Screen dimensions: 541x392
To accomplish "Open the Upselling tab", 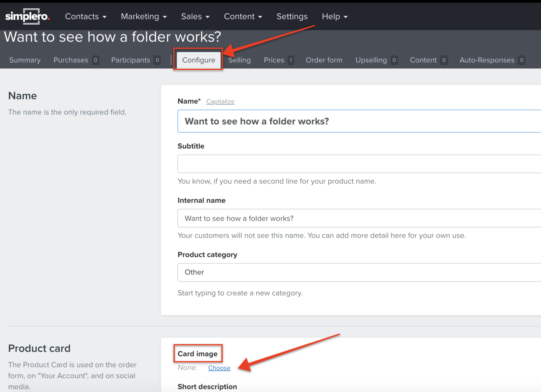I will pos(377,60).
